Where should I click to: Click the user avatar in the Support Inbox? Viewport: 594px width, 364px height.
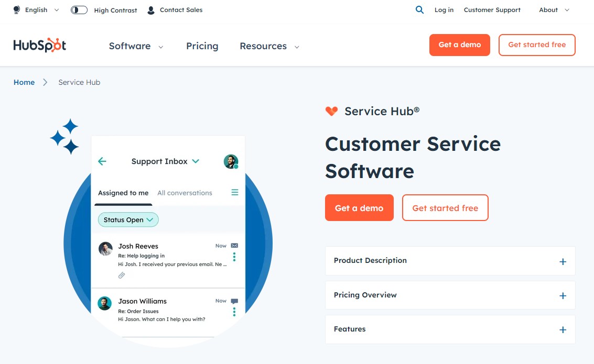click(x=231, y=161)
